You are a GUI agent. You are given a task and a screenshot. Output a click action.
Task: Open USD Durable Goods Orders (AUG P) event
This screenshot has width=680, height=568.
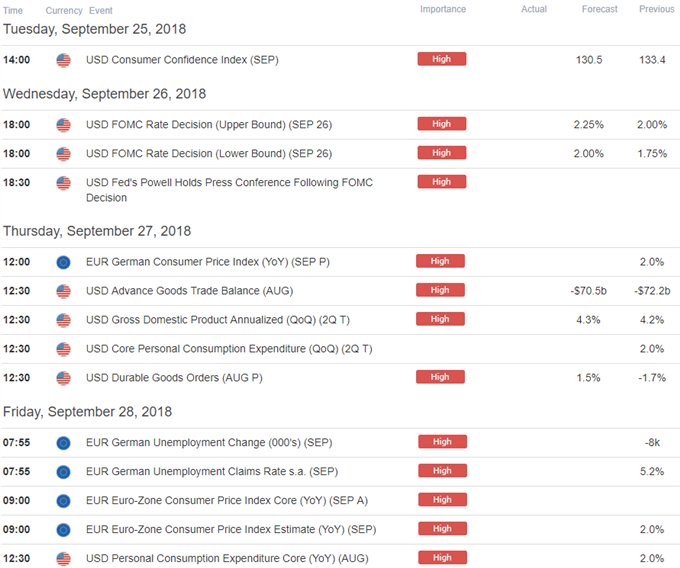click(174, 378)
